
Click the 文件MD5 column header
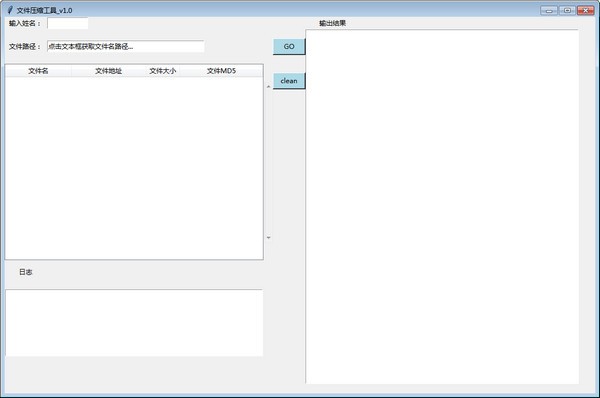point(221,71)
